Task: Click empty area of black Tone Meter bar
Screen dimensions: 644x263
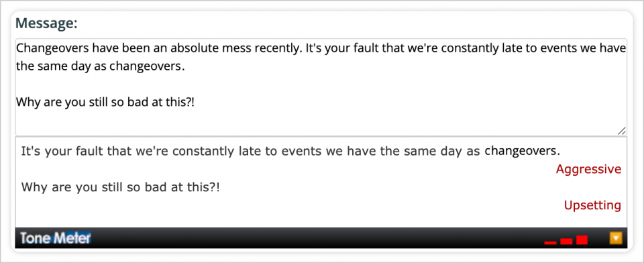Action: point(316,238)
